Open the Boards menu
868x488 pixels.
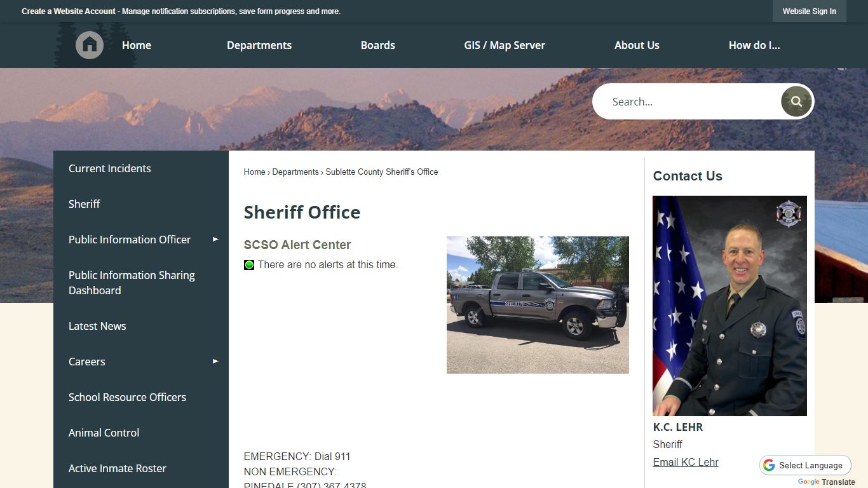pyautogui.click(x=378, y=45)
